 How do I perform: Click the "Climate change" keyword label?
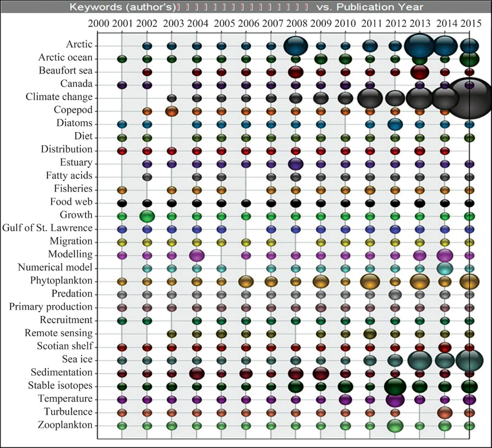click(59, 97)
